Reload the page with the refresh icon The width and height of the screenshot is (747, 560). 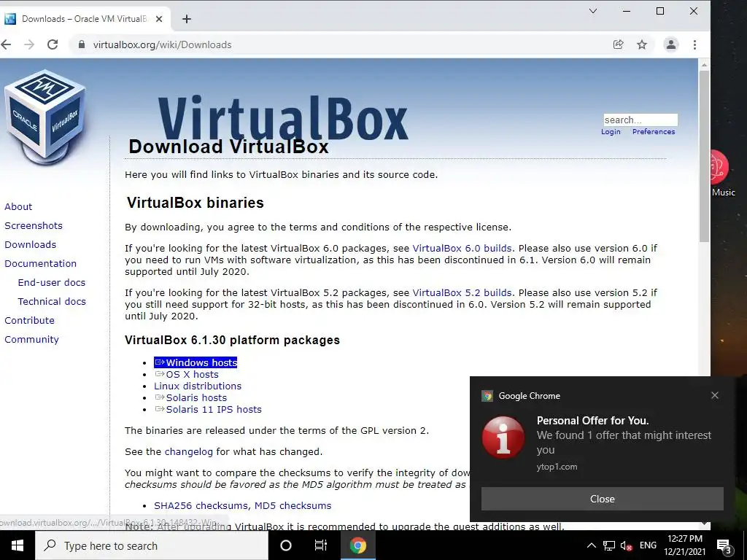(x=53, y=44)
